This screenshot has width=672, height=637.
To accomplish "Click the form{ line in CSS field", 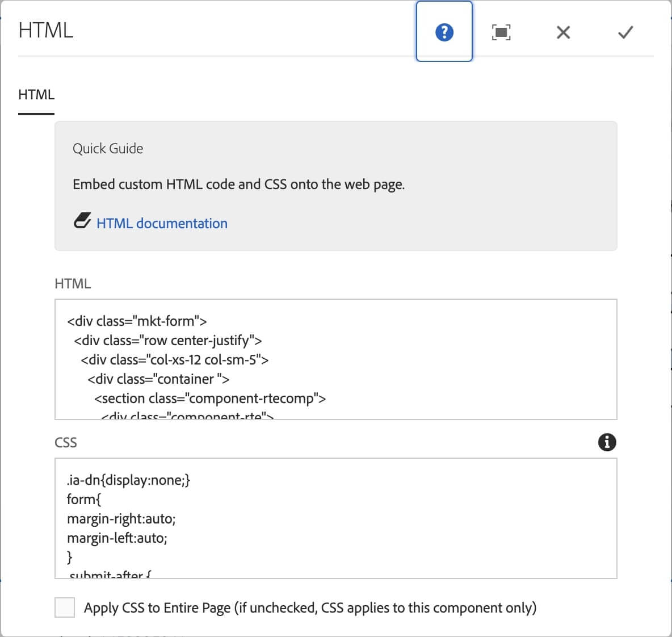I will (84, 500).
